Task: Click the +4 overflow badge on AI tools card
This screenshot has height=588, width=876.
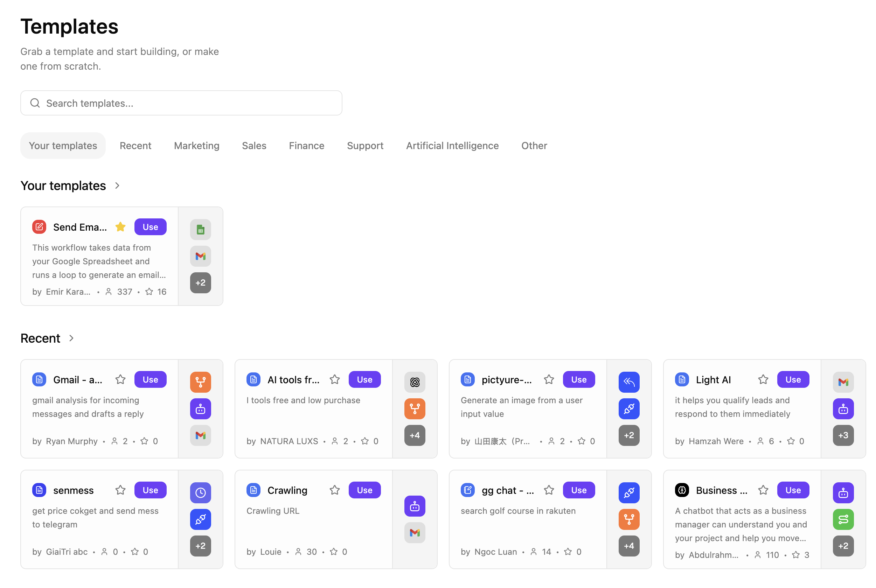Action: [x=415, y=435]
